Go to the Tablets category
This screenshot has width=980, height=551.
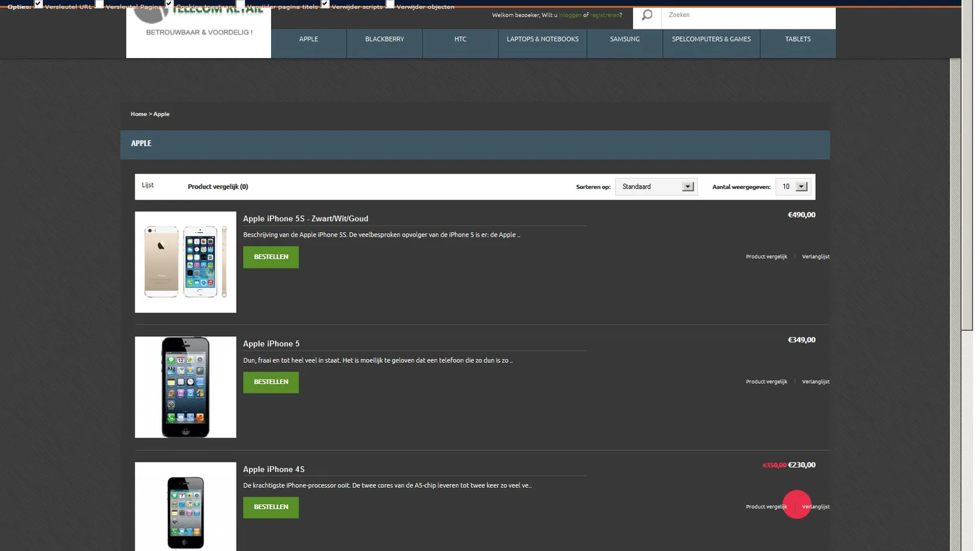click(x=798, y=40)
